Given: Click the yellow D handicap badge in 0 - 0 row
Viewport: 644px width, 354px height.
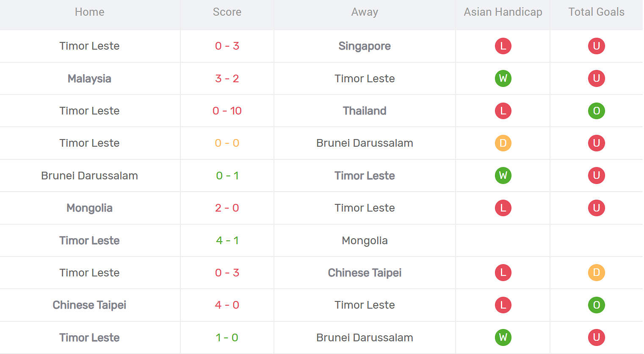Looking at the screenshot, I should (503, 143).
